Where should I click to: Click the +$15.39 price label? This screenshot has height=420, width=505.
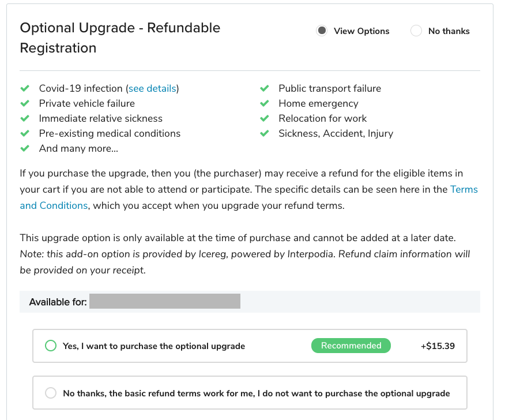pos(438,346)
